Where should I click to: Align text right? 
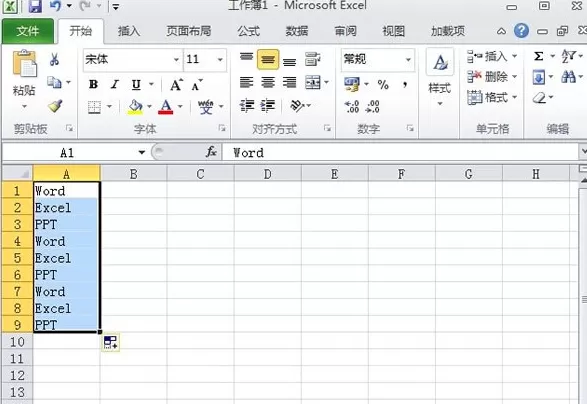pyautogui.click(x=289, y=82)
